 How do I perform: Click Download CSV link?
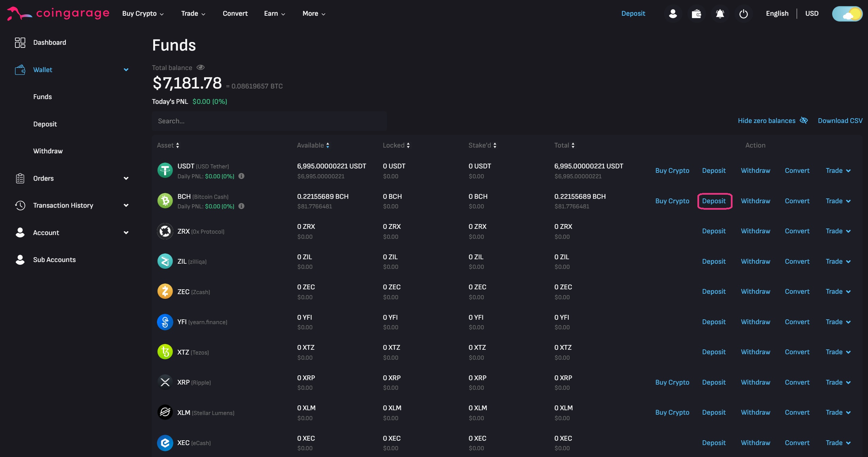click(x=840, y=121)
